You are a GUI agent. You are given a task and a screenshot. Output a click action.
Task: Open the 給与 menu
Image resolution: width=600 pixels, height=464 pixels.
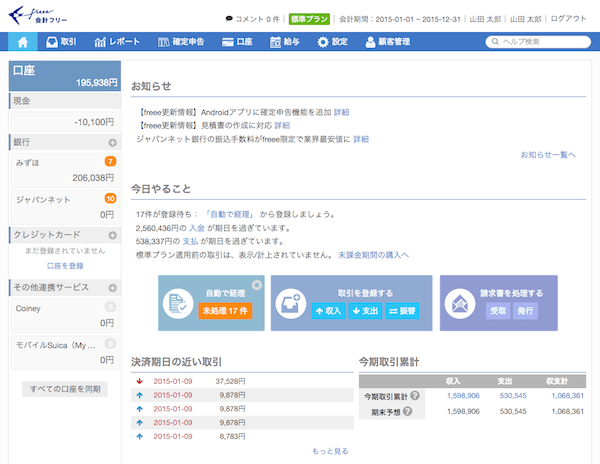tap(285, 42)
